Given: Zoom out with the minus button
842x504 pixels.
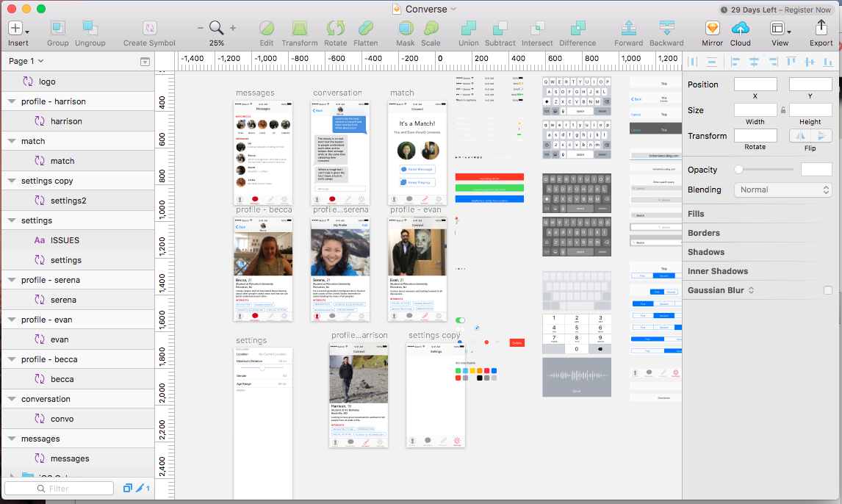Looking at the screenshot, I should 201,28.
